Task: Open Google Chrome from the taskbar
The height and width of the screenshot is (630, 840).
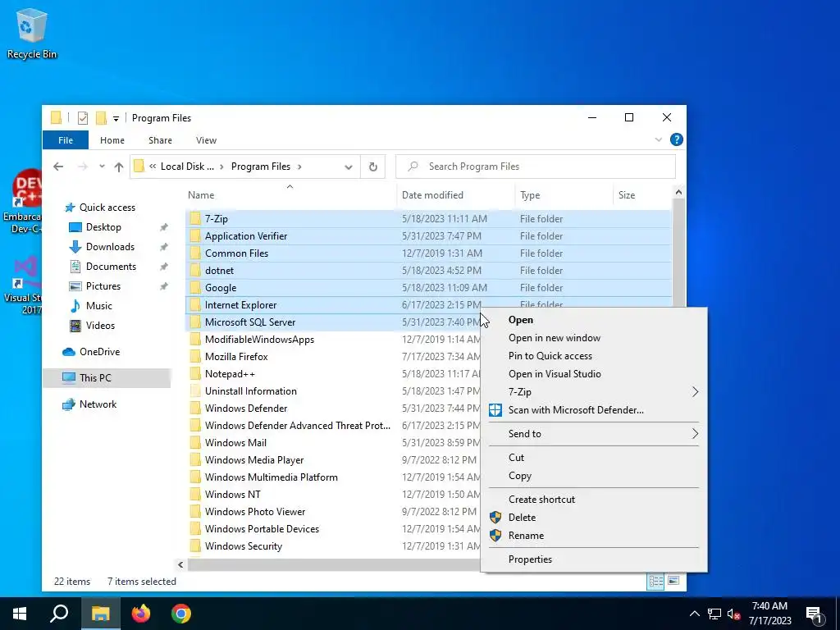Action: pos(181,614)
